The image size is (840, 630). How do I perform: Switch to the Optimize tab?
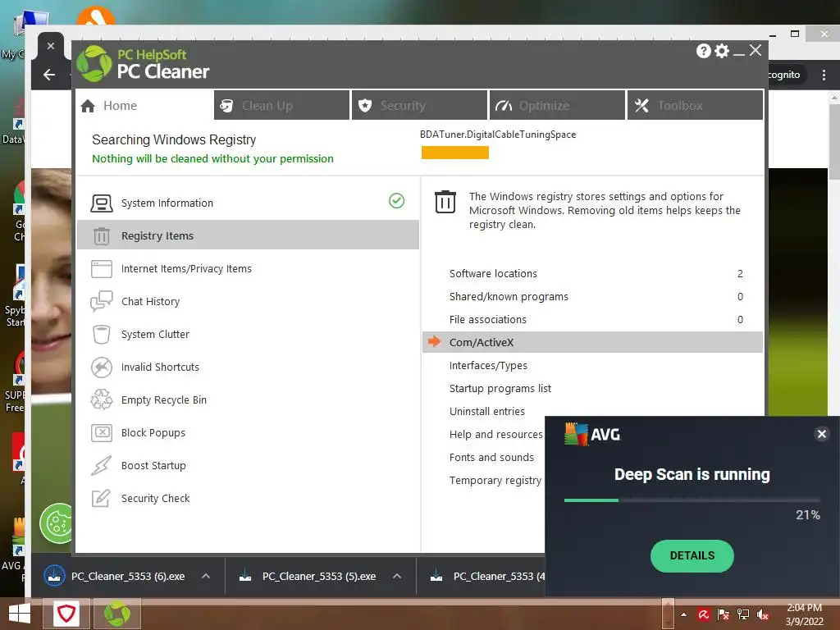point(557,105)
